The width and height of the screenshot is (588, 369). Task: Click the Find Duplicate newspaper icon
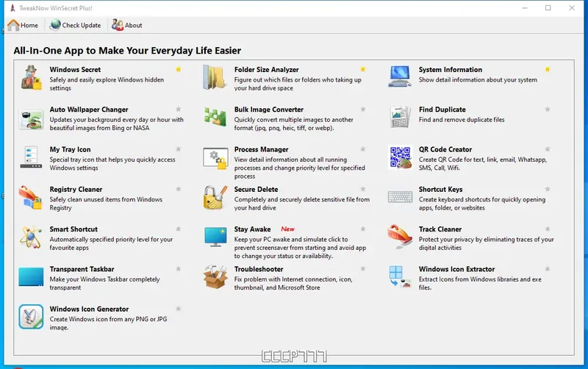400,117
